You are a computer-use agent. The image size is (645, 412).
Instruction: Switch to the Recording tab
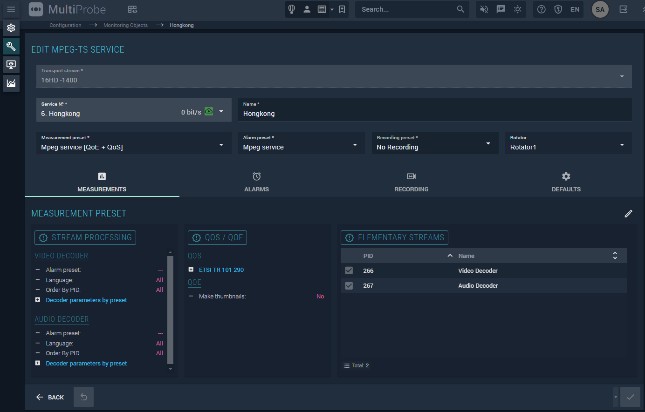[411, 181]
